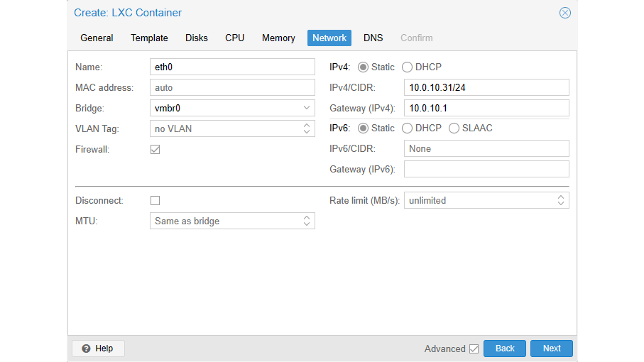
Task: Click the MTU spinner arrows
Action: point(307,221)
